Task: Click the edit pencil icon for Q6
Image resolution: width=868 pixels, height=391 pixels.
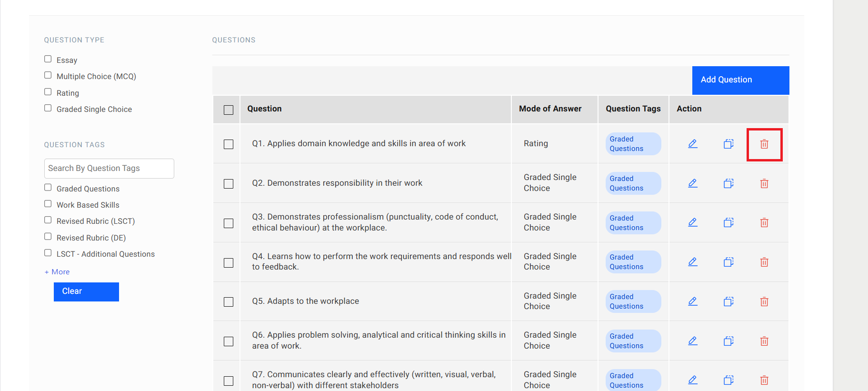Action: 693,341
